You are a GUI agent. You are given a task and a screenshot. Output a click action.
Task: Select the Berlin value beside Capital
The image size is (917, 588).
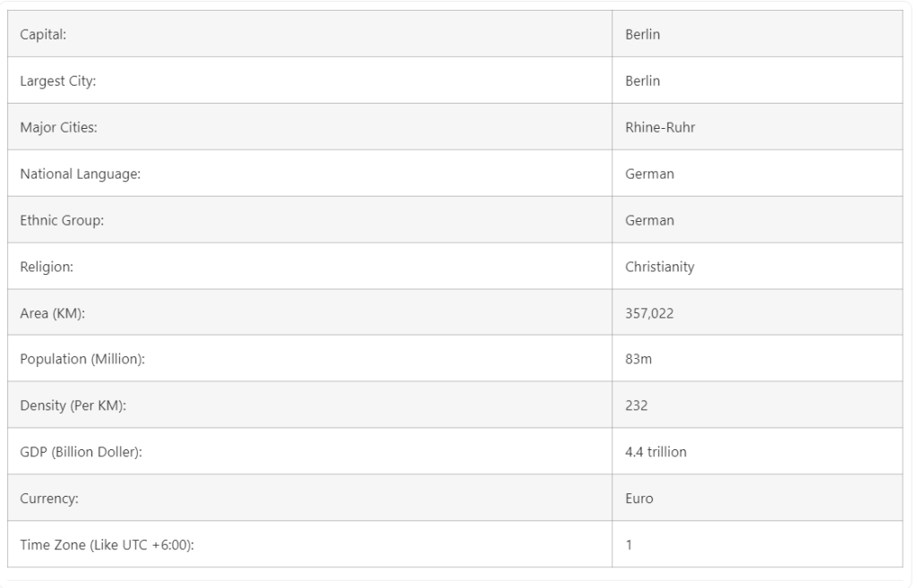[642, 34]
